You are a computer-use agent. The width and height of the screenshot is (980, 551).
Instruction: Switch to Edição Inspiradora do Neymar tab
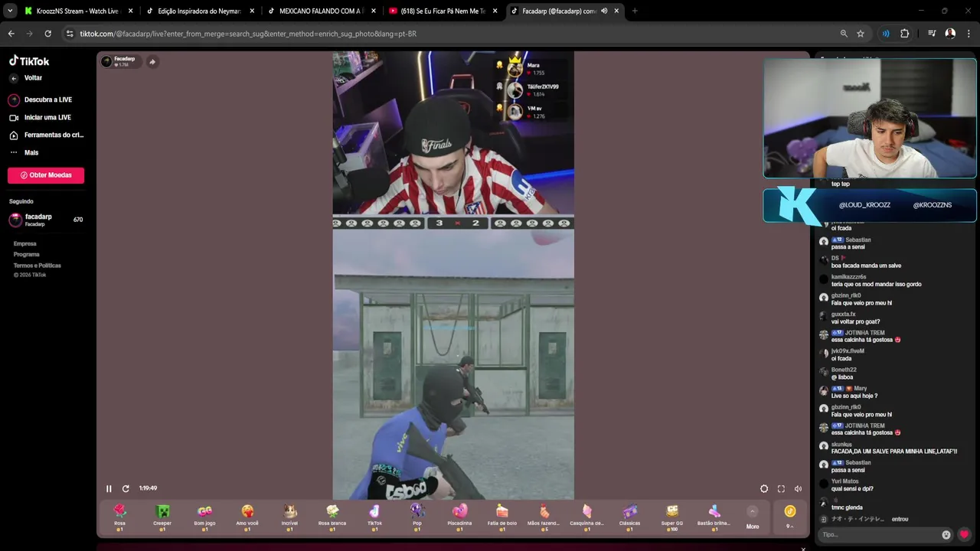click(x=199, y=11)
